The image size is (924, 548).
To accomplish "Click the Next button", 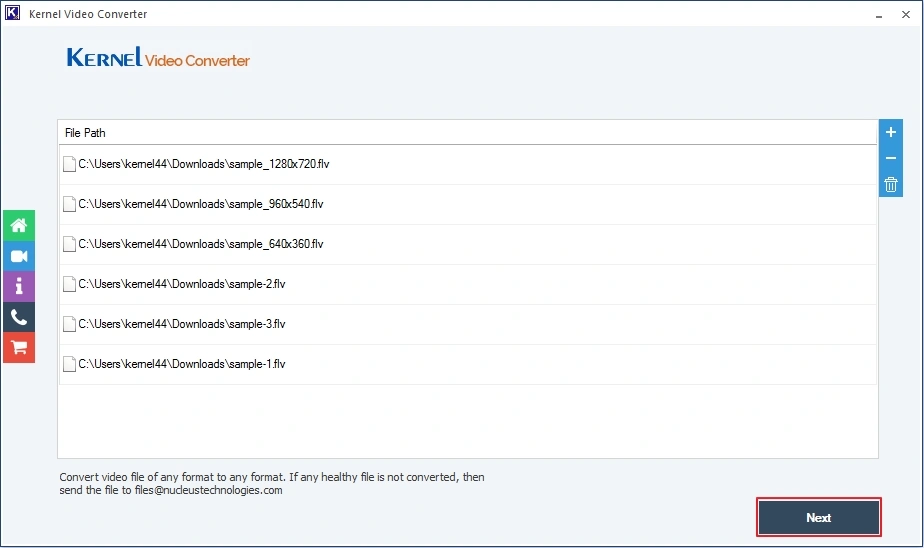I will click(x=819, y=517).
